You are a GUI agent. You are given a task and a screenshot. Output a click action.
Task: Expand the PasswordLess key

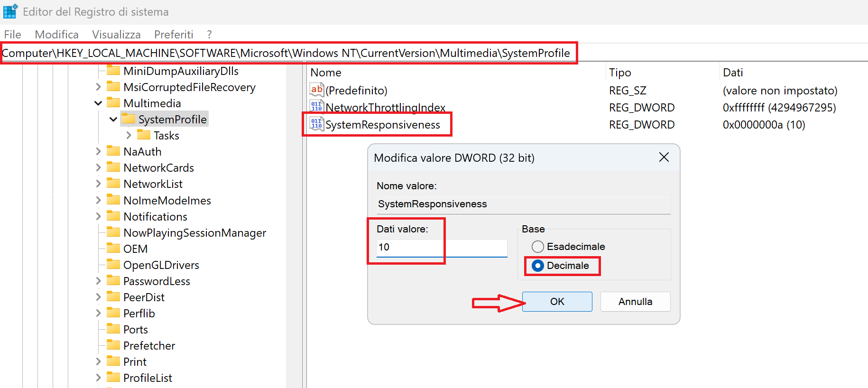98,281
